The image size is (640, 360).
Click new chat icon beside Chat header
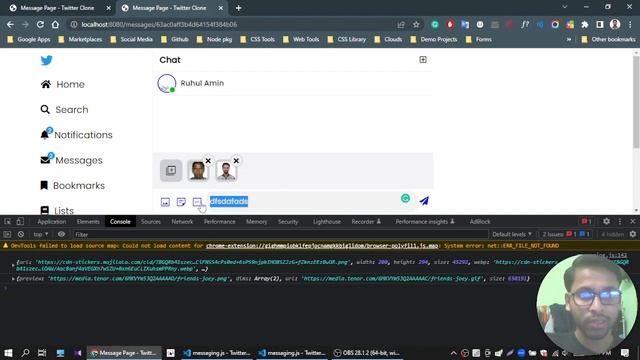[x=423, y=60]
